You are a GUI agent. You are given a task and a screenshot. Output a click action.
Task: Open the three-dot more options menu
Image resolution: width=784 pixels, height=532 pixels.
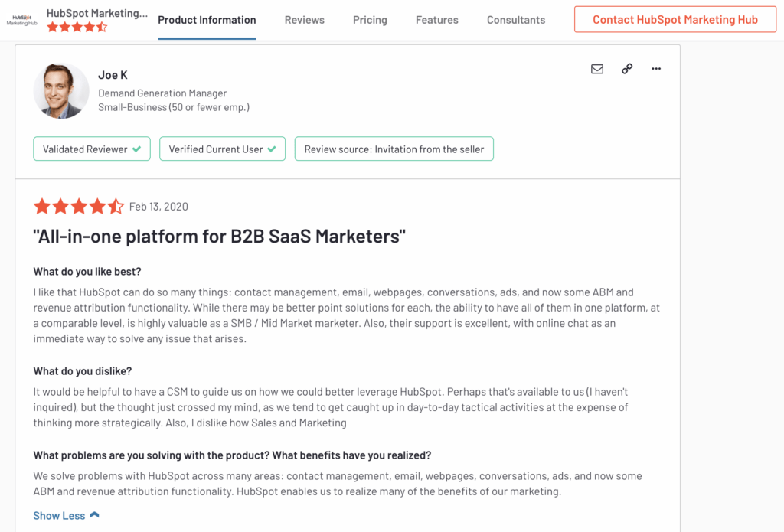click(x=656, y=68)
